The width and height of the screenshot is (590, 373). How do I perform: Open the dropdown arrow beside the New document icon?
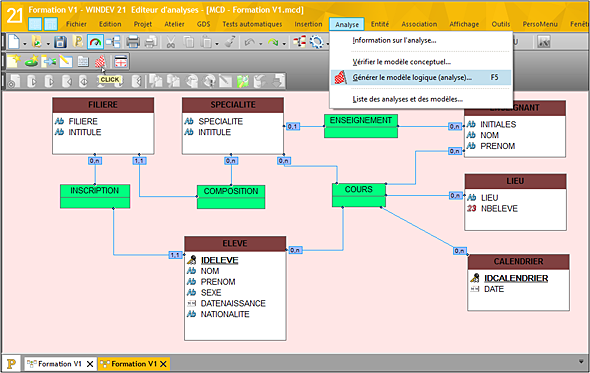25,44
